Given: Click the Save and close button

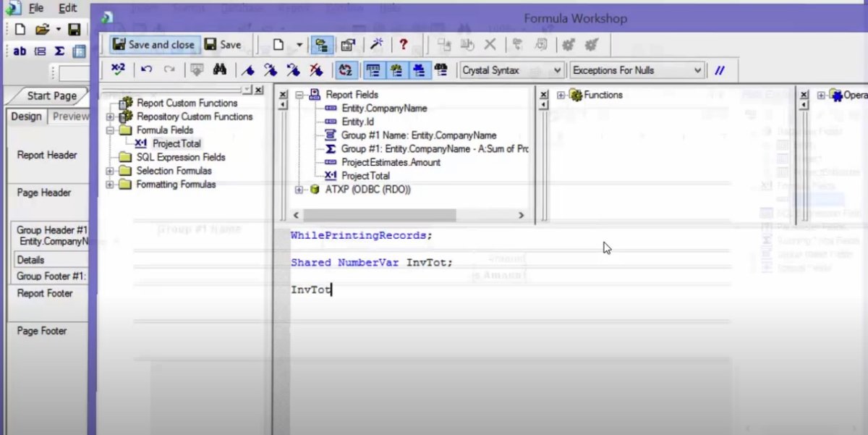Looking at the screenshot, I should (153, 45).
